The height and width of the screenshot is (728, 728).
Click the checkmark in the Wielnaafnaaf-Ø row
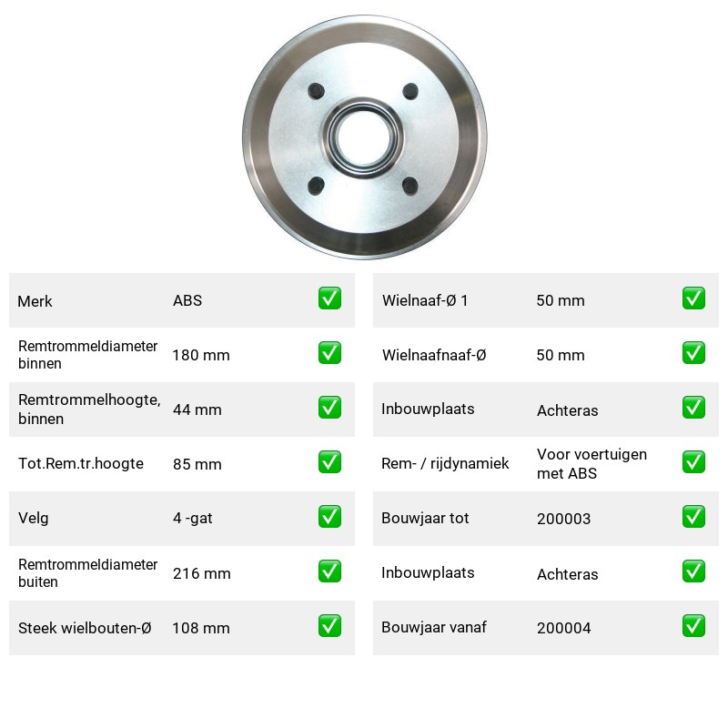pos(693,353)
